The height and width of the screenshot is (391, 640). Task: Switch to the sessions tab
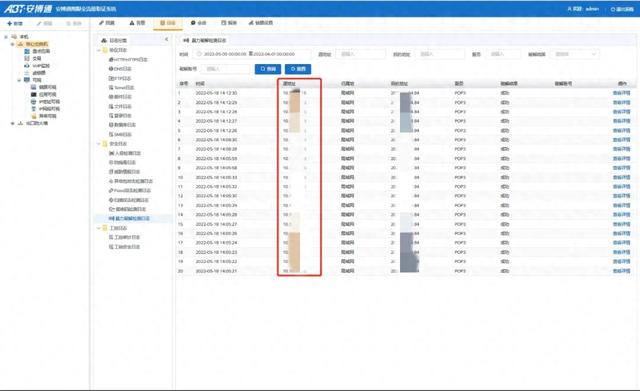(199, 23)
